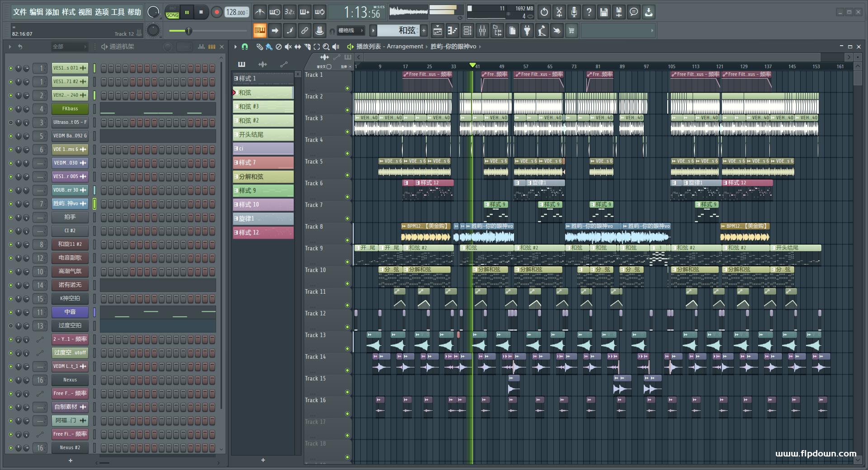Open the 添加 menu
This screenshot has width=868, height=470.
click(52, 12)
